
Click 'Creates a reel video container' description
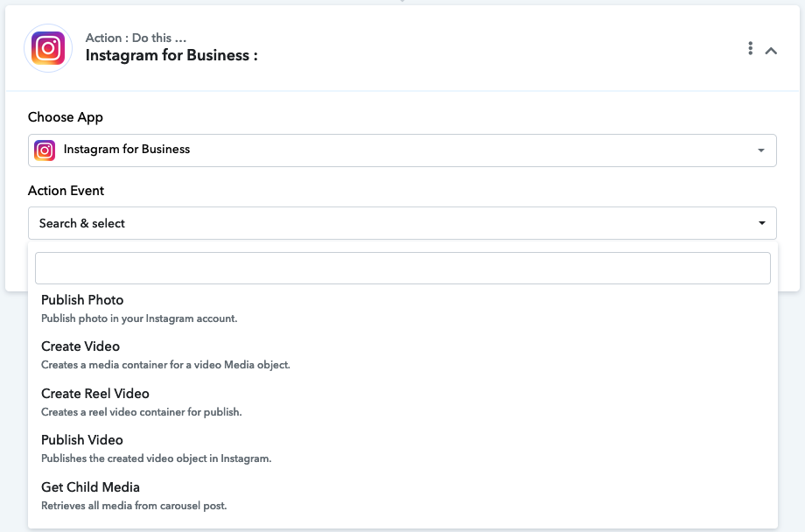(141, 412)
